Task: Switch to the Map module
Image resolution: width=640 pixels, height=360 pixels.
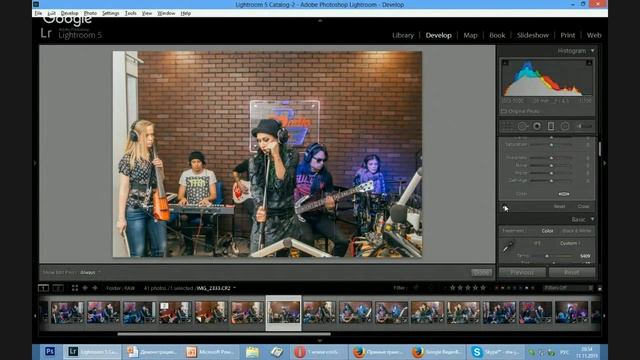Action: pyautogui.click(x=470, y=36)
